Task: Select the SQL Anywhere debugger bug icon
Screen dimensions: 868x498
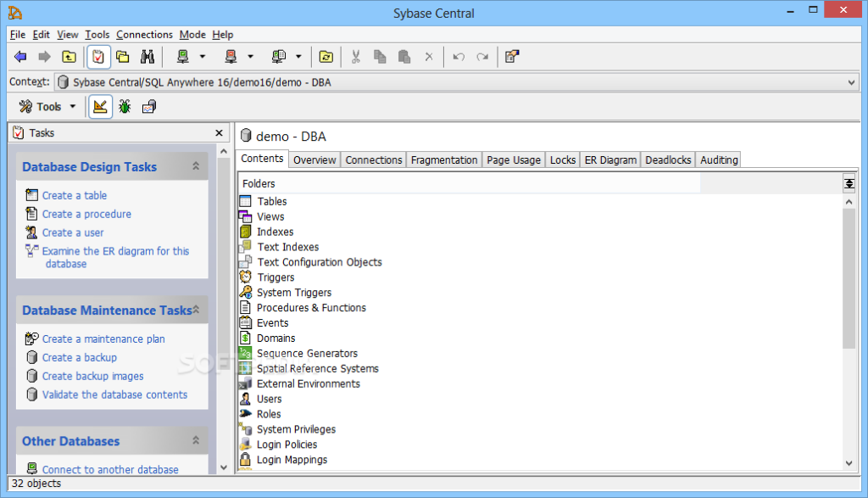Action: pos(124,106)
